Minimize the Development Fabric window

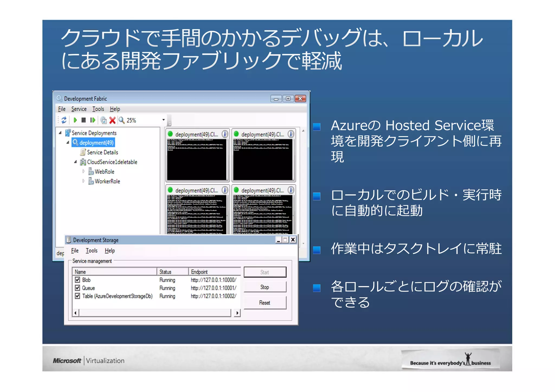[x=276, y=99]
